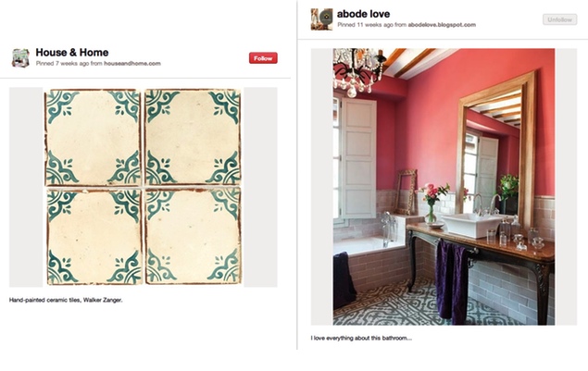Click the Walker Zanger tiles caption
This screenshot has width=588, height=371.
[x=66, y=300]
